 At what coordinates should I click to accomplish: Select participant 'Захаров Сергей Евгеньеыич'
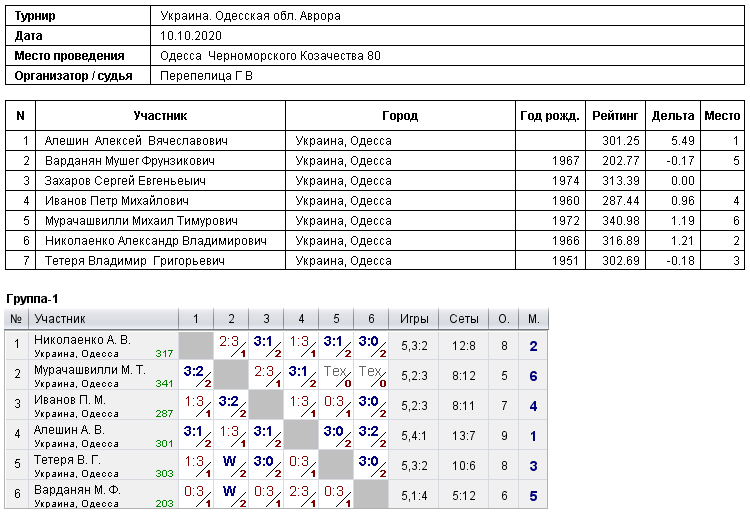click(125, 181)
